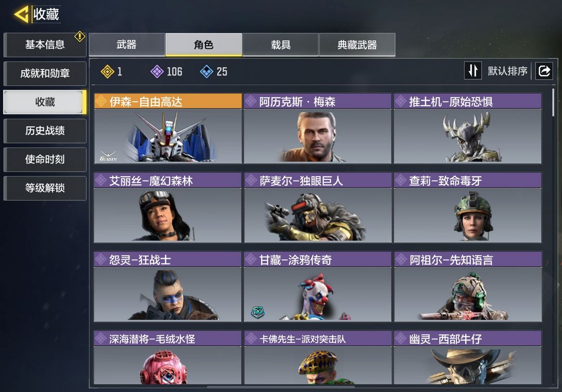Open 等级解锁 in the sidebar
562x392 pixels.
click(x=45, y=188)
